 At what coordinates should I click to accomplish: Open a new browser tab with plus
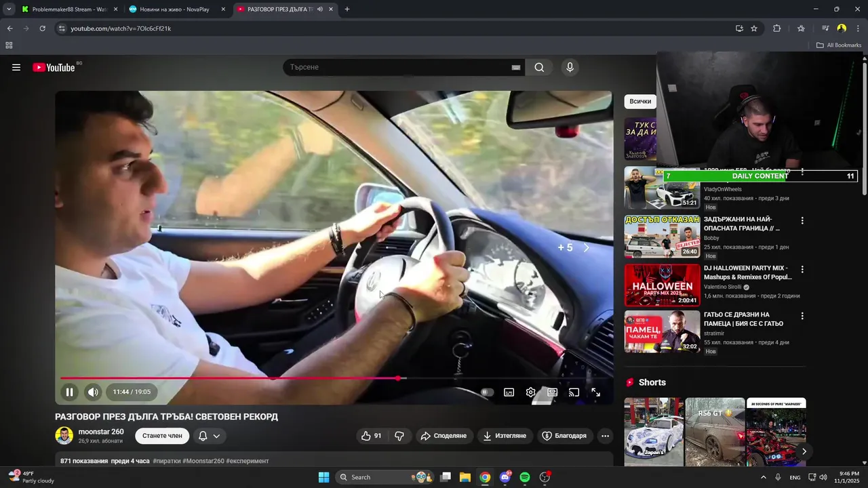[347, 9]
